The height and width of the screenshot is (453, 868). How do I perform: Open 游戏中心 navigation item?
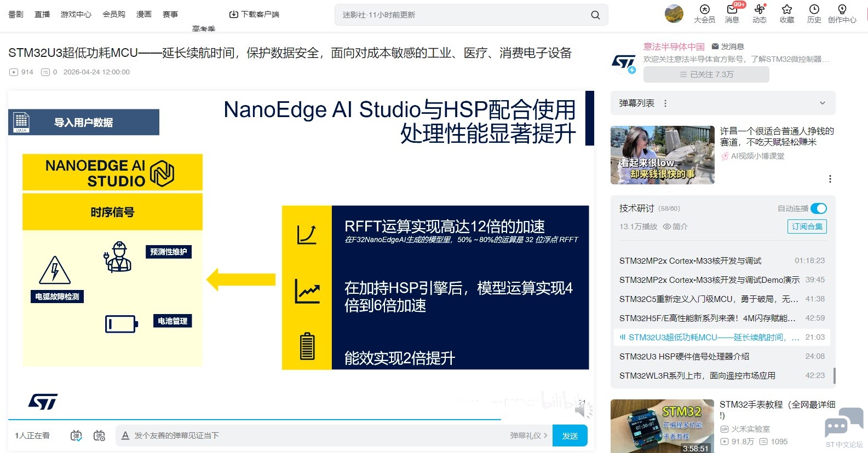[76, 14]
